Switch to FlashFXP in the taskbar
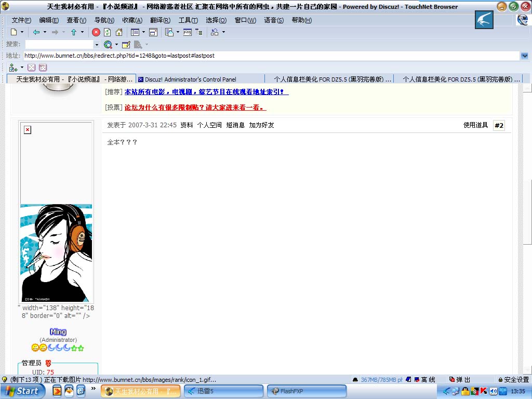This screenshot has width=532, height=399. [307, 391]
